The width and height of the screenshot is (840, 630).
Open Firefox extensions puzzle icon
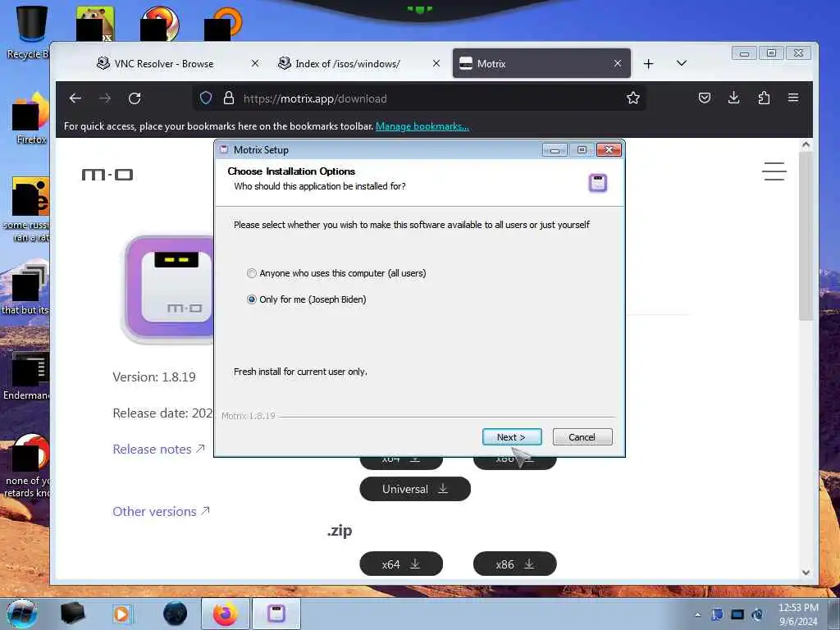[x=764, y=98]
